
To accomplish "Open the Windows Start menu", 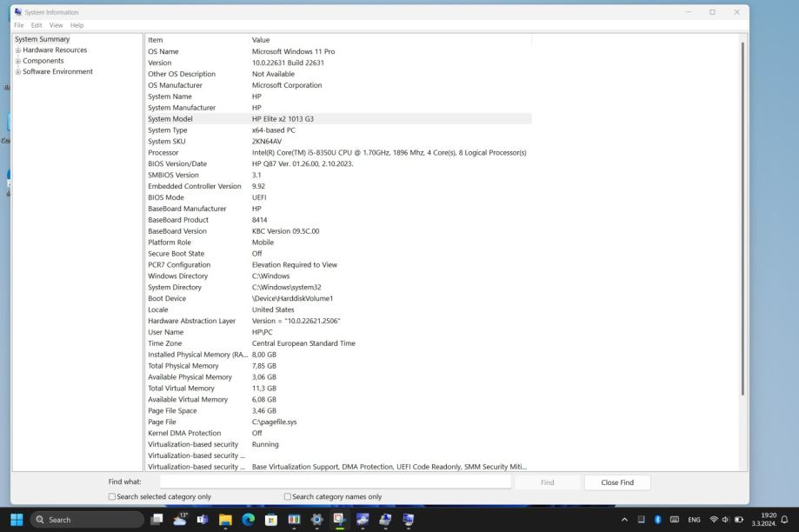I will 17,520.
